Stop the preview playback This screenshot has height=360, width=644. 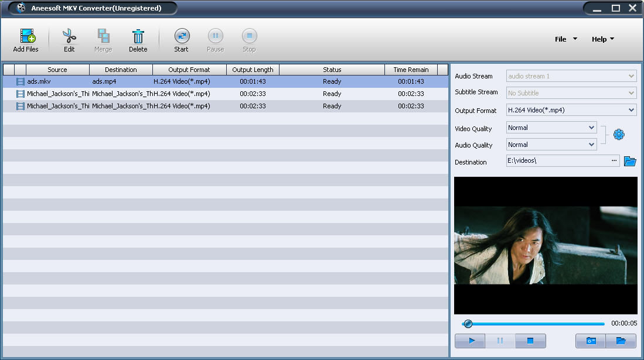(530, 341)
